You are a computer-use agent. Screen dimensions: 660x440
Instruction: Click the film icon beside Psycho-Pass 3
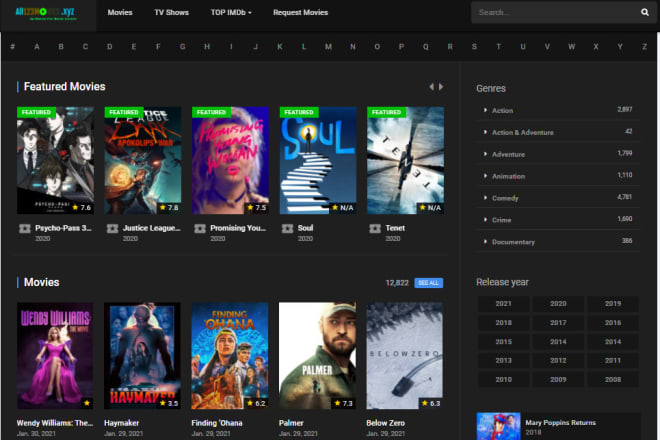pos(25,228)
